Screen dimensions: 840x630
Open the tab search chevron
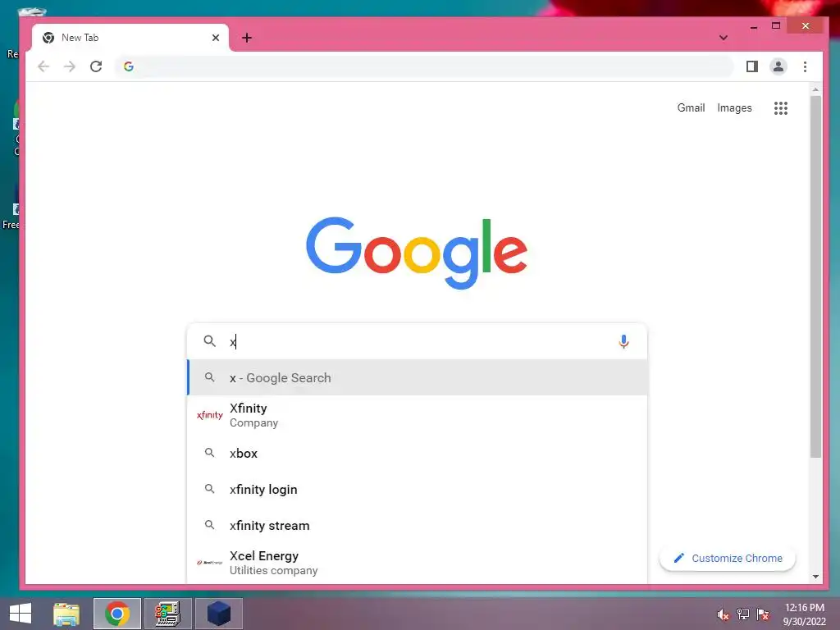[x=724, y=38]
